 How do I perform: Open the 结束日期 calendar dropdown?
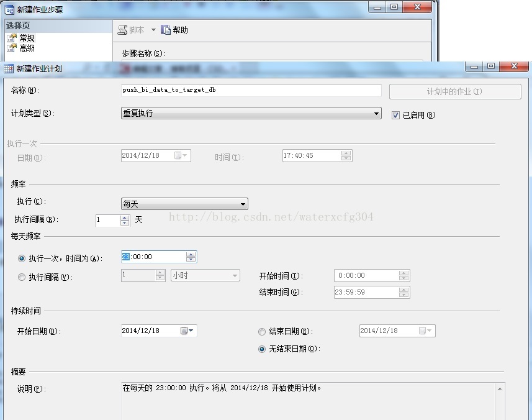click(425, 331)
